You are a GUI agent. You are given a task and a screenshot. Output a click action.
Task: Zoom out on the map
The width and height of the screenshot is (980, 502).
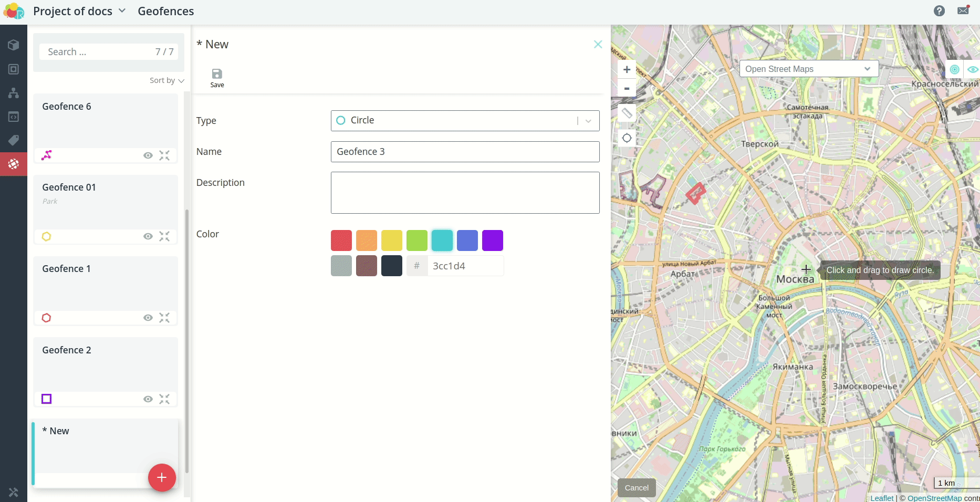click(x=627, y=88)
